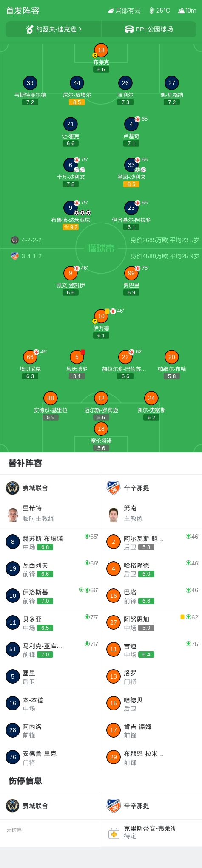
Task: Select substitute 阿努恩加 number 27 row
Action: (x=151, y=622)
